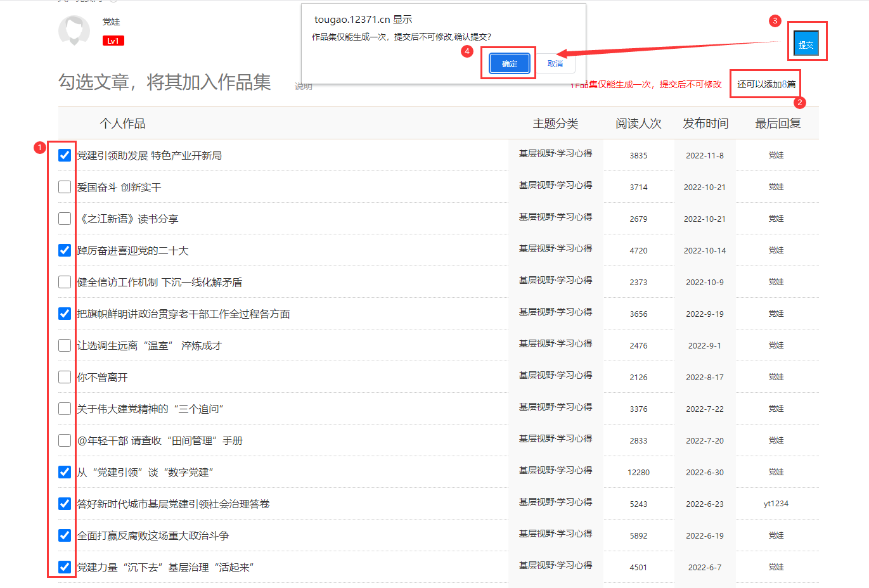Click the 阅读人次 column header

pyautogui.click(x=638, y=124)
